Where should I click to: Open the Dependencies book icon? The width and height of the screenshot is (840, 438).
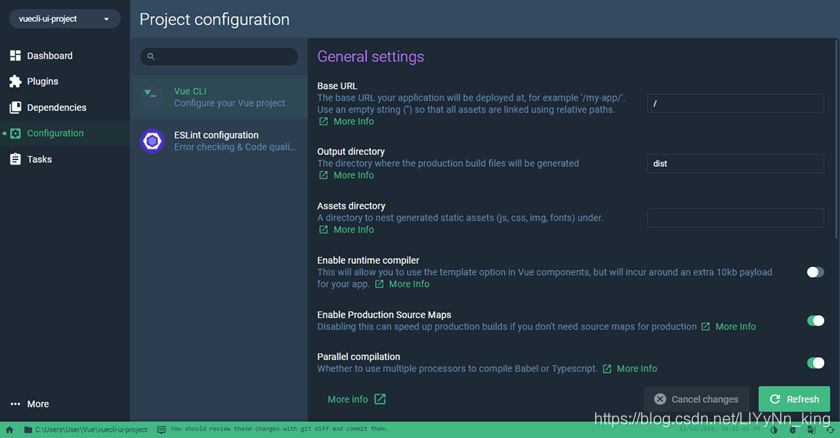(16, 108)
